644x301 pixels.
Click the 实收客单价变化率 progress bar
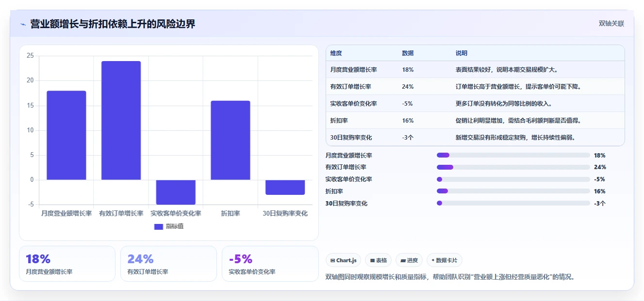[x=513, y=179]
